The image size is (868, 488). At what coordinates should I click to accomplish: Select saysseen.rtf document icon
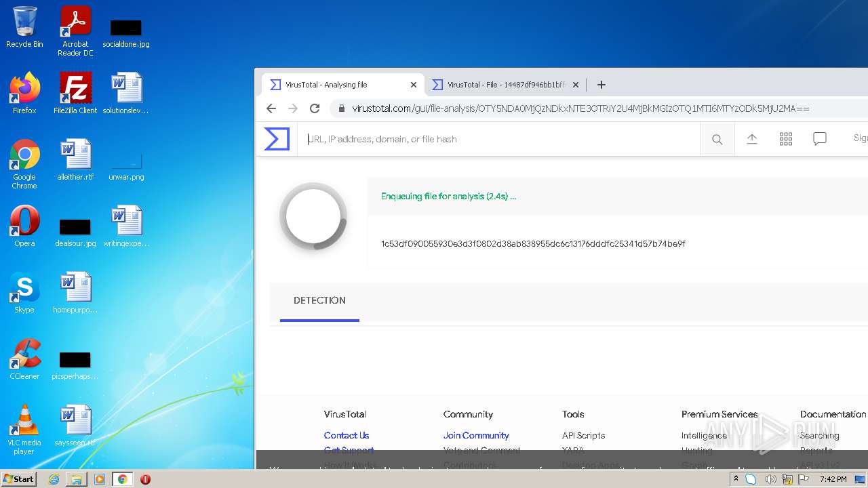pos(75,426)
